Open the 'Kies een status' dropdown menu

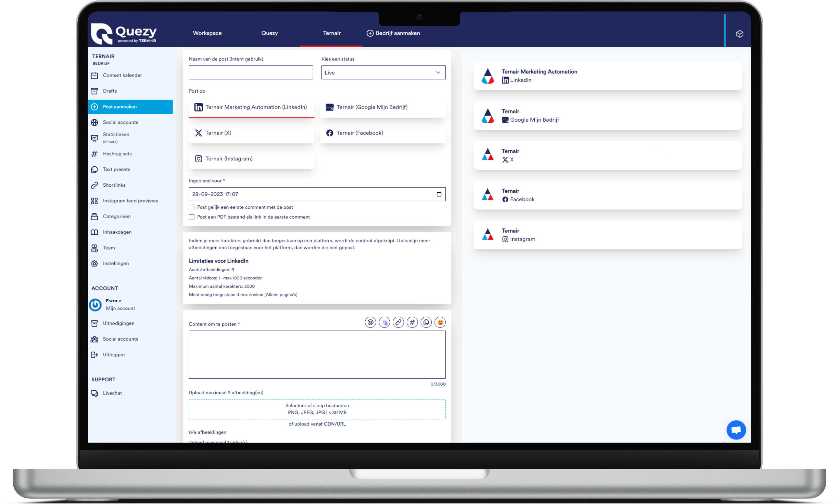(383, 72)
